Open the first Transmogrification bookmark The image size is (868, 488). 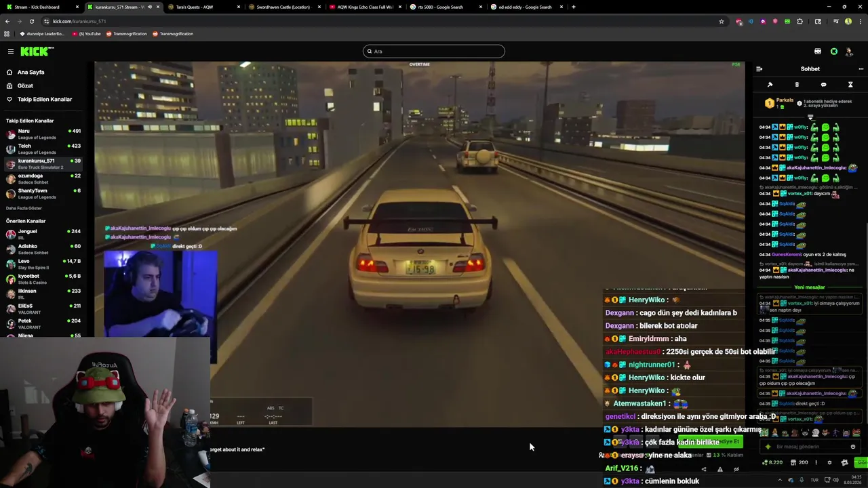pos(126,33)
